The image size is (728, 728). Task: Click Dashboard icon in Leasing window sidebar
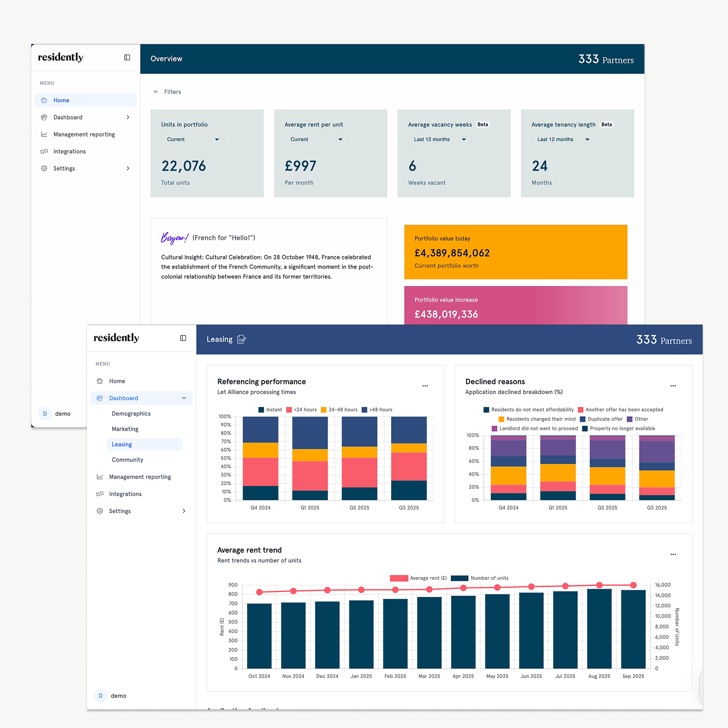point(100,398)
